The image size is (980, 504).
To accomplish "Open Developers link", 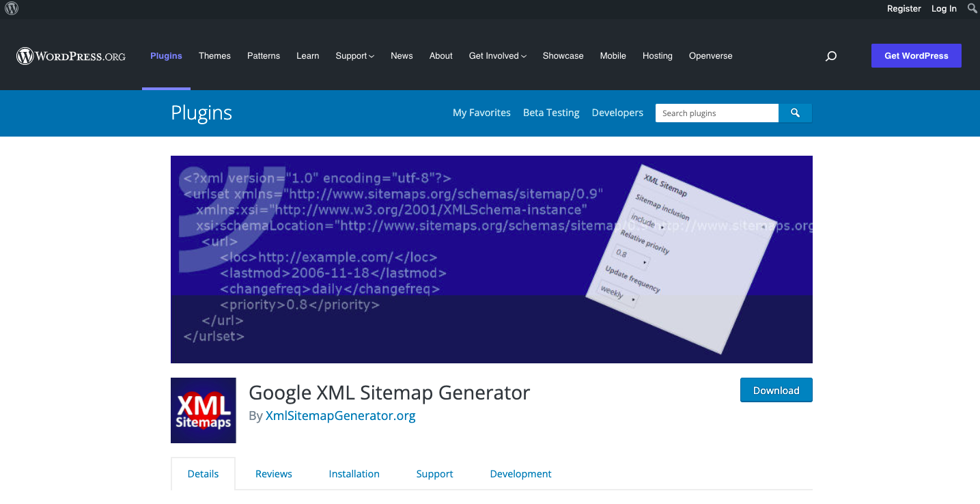I will [617, 113].
